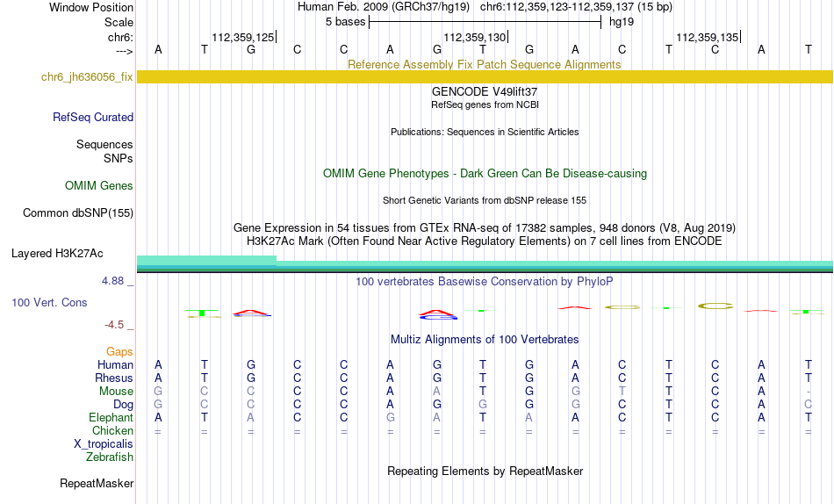This screenshot has height=504, width=834.
Task: Click the 100 Vert. Cons label
Action: (x=49, y=302)
